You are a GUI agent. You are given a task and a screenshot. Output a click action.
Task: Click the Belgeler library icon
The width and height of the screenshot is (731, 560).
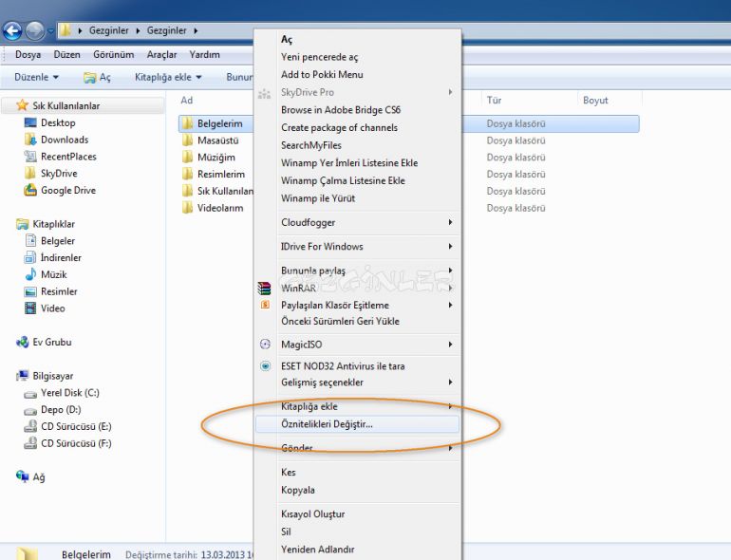pyautogui.click(x=30, y=240)
